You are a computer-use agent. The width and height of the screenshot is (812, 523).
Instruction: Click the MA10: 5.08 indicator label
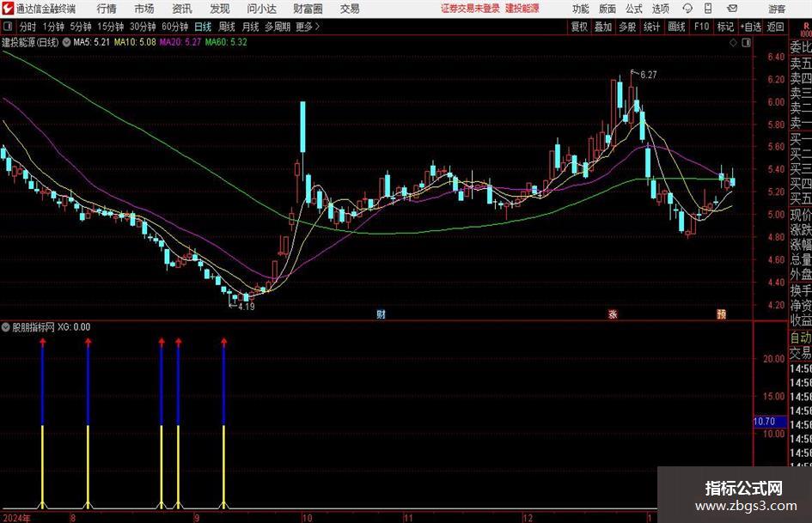coord(135,42)
